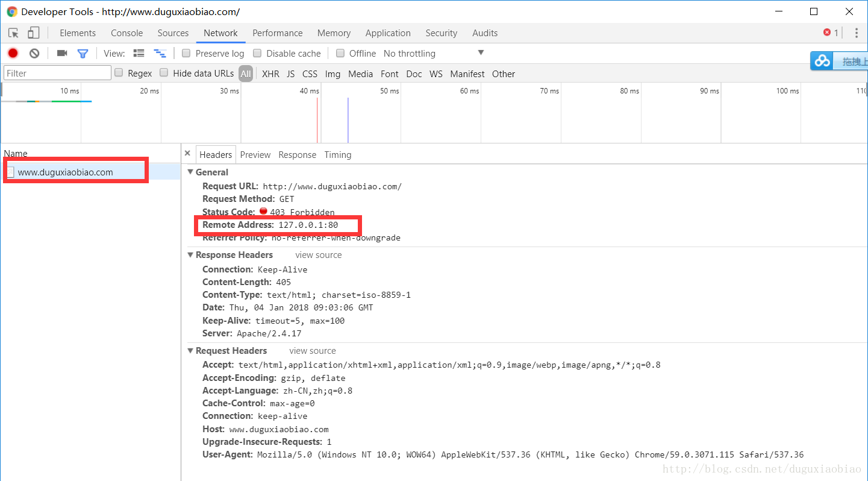The height and width of the screenshot is (481, 868).
Task: Switch to the Application tab
Action: [388, 33]
